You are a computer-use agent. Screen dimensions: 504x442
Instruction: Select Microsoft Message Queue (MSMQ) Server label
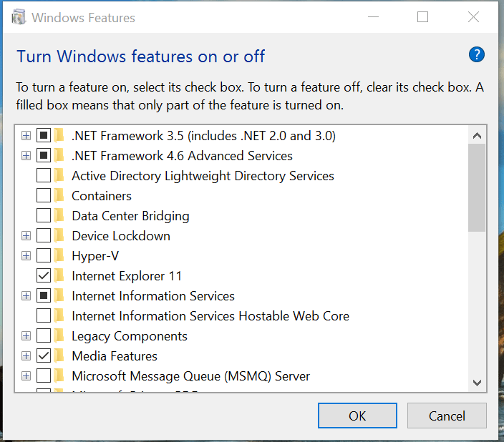(x=191, y=375)
